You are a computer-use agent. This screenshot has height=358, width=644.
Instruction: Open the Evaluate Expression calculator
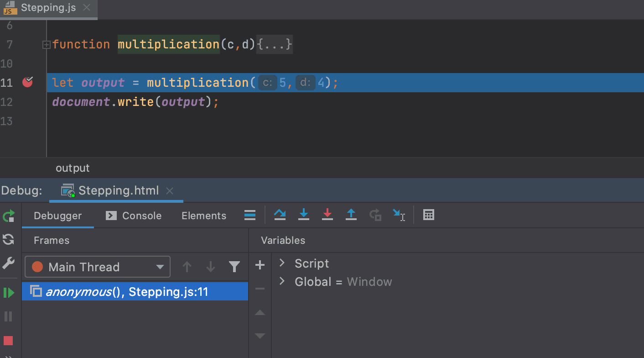[x=428, y=215]
